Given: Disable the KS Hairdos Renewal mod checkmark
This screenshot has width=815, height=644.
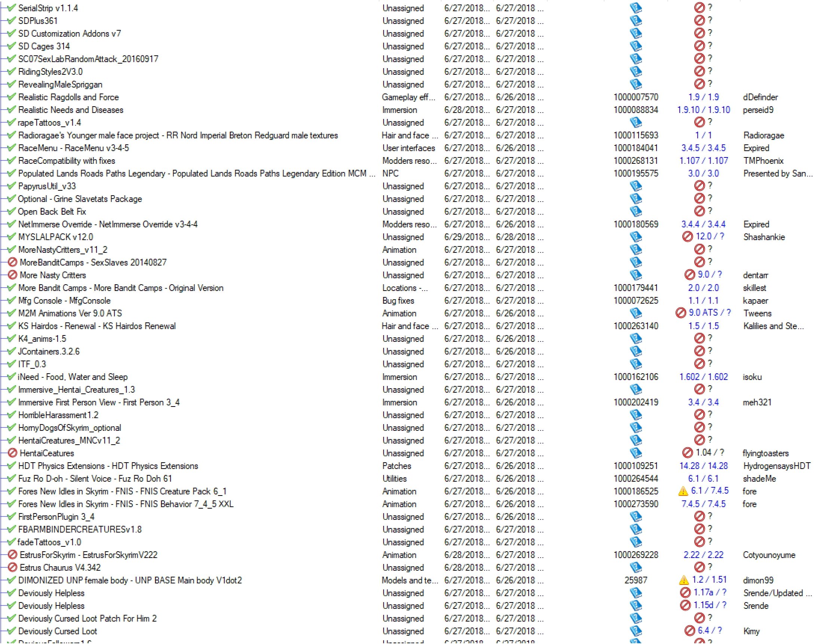Looking at the screenshot, I should [x=12, y=326].
